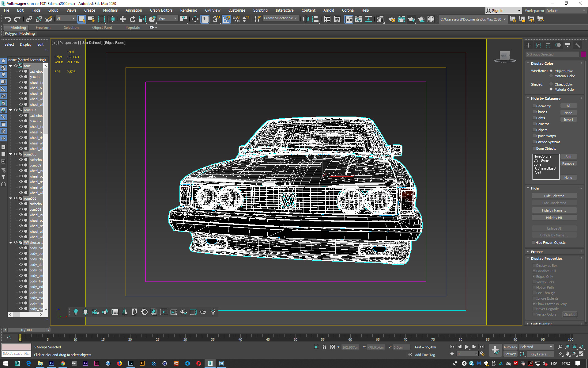Switch to the Freeform ribbon tab
Screen dimensions: 588x368
(43, 28)
